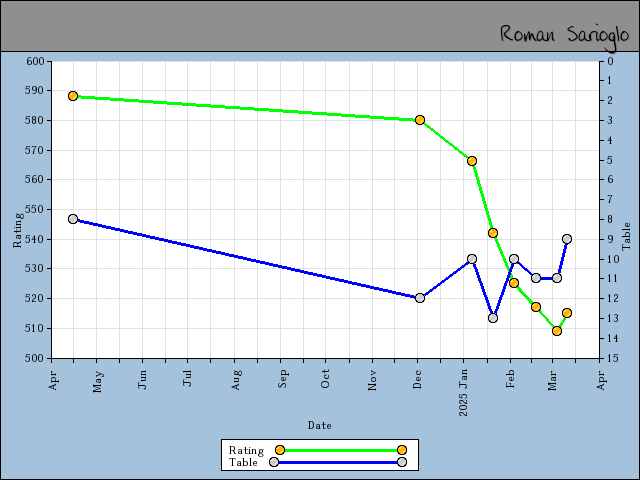Click the 'Table' label in the legend
Image resolution: width=640 pixels, height=480 pixels.
click(243, 462)
